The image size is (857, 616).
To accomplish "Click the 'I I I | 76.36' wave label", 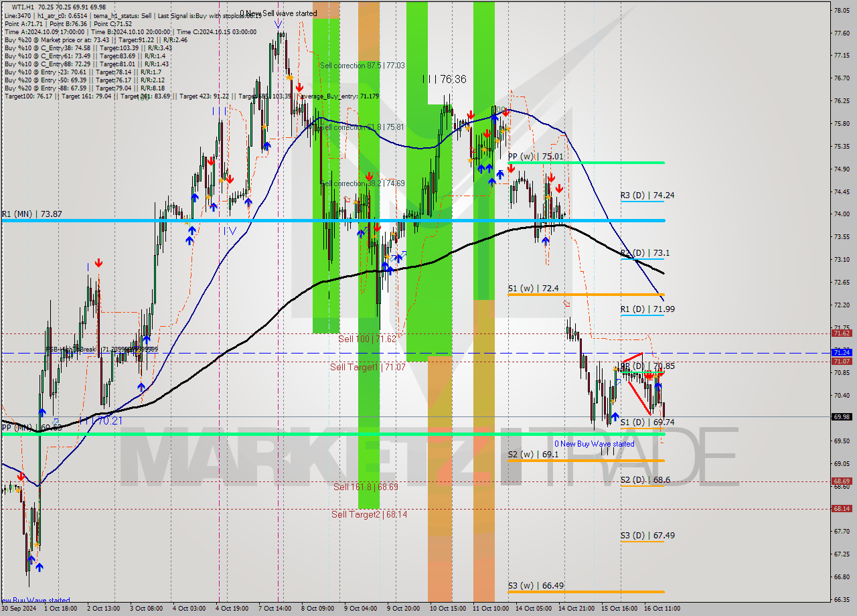I will click(x=445, y=79).
